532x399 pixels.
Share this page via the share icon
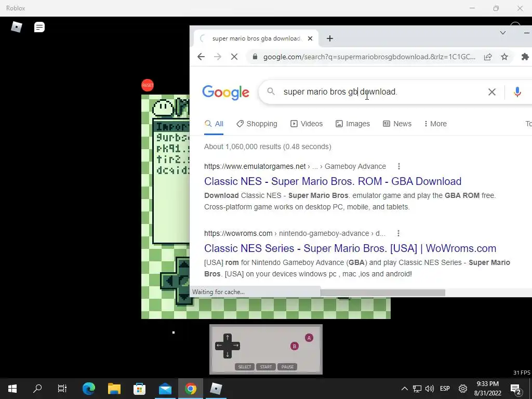tap(488, 57)
